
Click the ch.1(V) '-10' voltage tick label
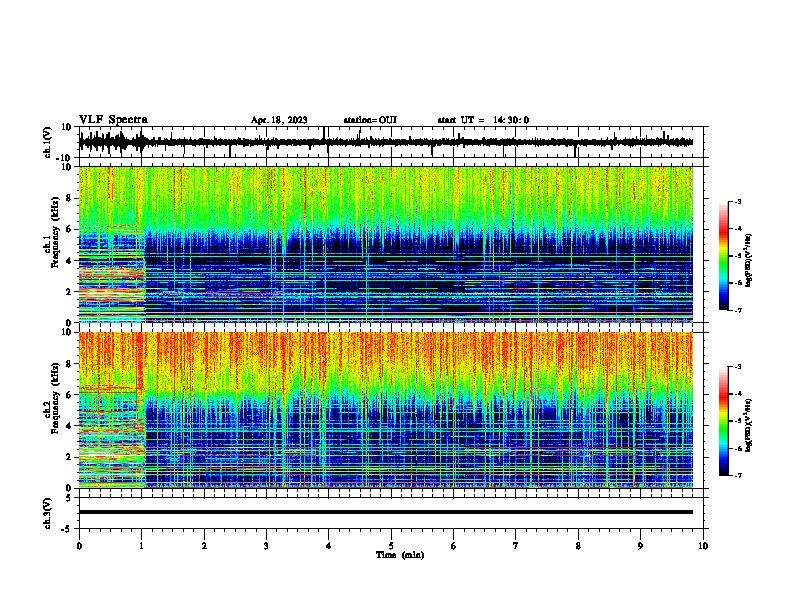tap(65, 159)
